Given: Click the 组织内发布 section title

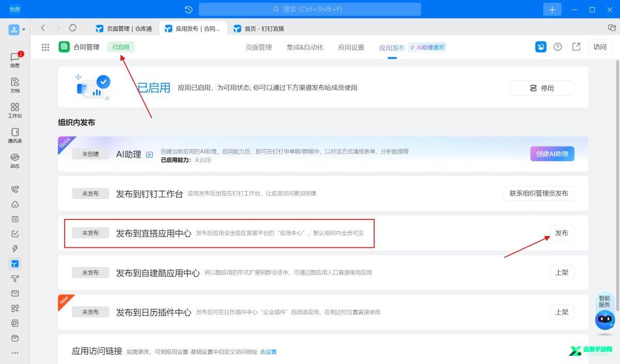Looking at the screenshot, I should coord(76,122).
